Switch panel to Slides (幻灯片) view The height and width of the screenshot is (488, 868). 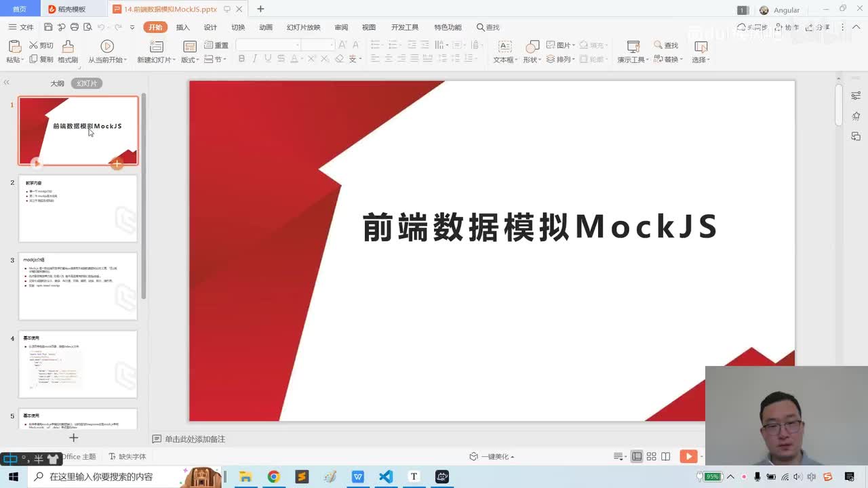coord(87,83)
